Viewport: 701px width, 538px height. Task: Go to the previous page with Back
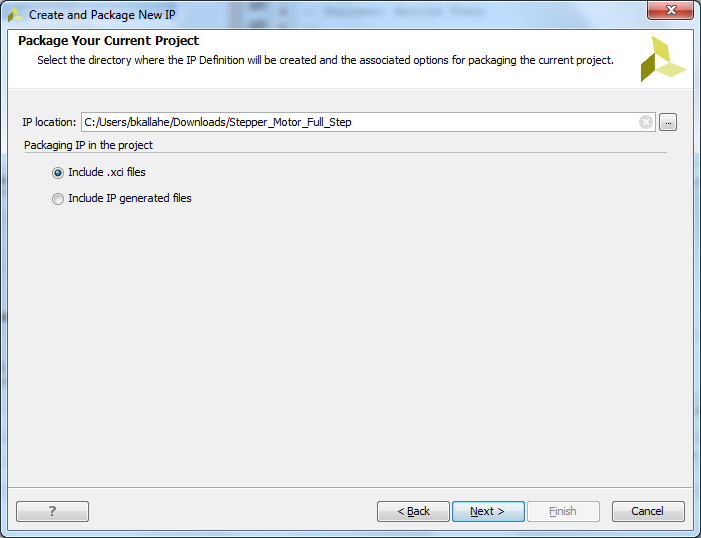[x=413, y=511]
